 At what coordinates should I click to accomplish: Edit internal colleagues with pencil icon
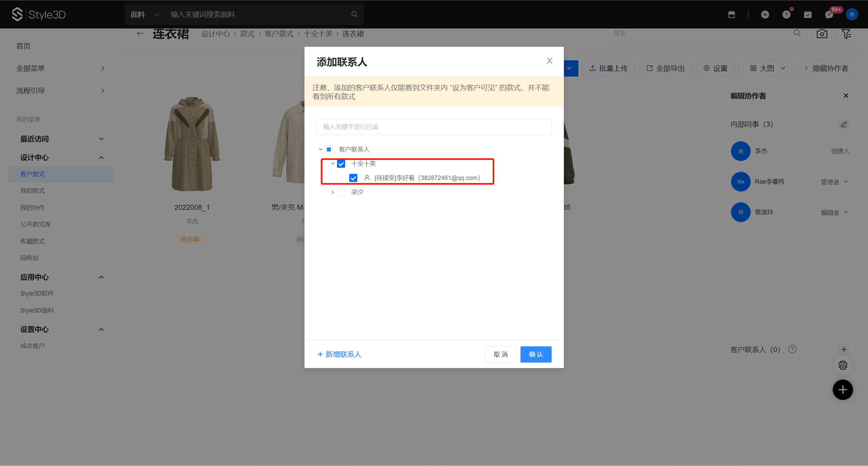(844, 124)
